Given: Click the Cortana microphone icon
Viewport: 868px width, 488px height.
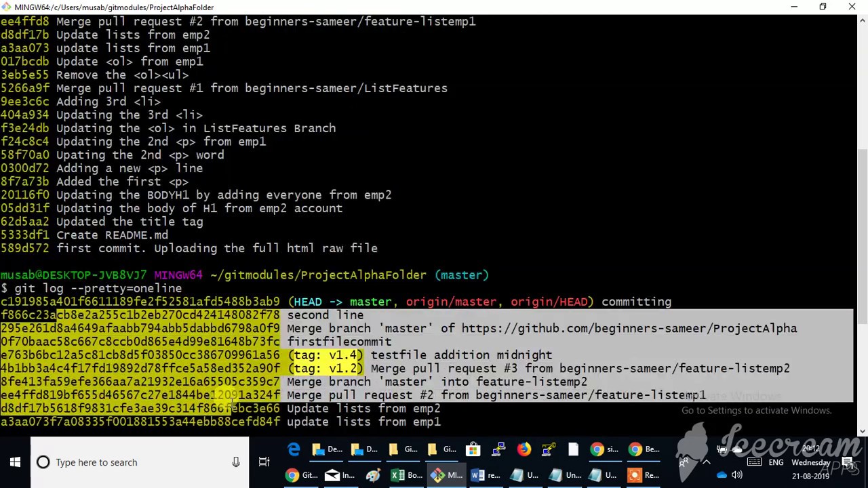Looking at the screenshot, I should (235, 462).
